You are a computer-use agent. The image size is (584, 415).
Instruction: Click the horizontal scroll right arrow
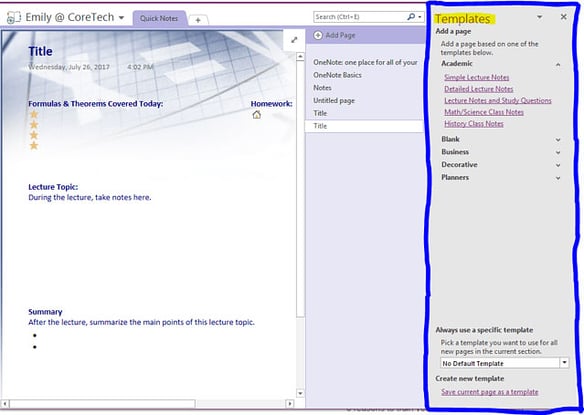pos(290,403)
